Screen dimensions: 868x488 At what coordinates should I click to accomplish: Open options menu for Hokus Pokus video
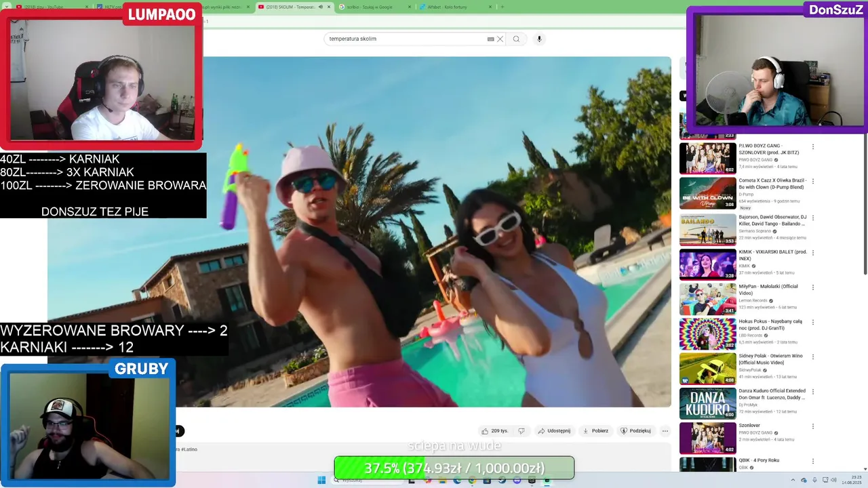tap(813, 323)
